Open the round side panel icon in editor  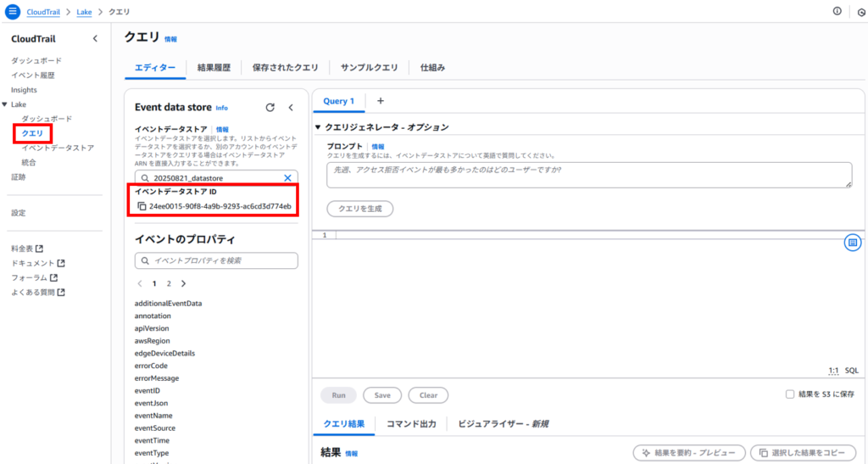[x=853, y=243]
